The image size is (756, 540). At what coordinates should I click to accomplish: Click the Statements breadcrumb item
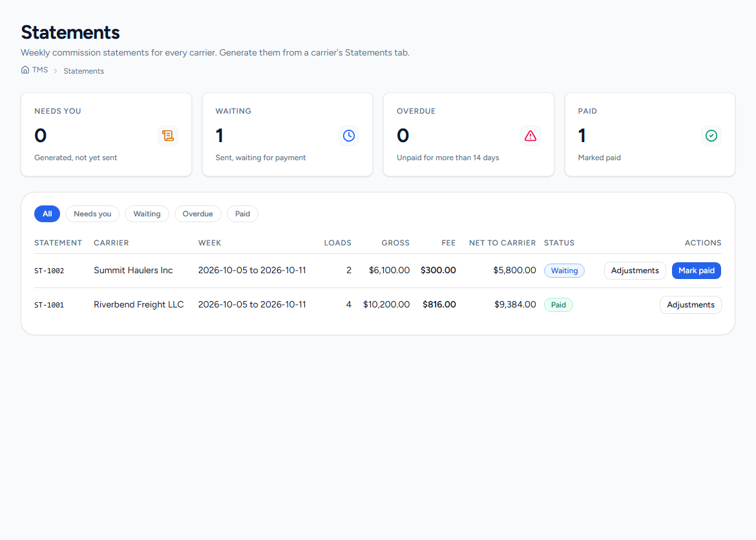click(84, 71)
